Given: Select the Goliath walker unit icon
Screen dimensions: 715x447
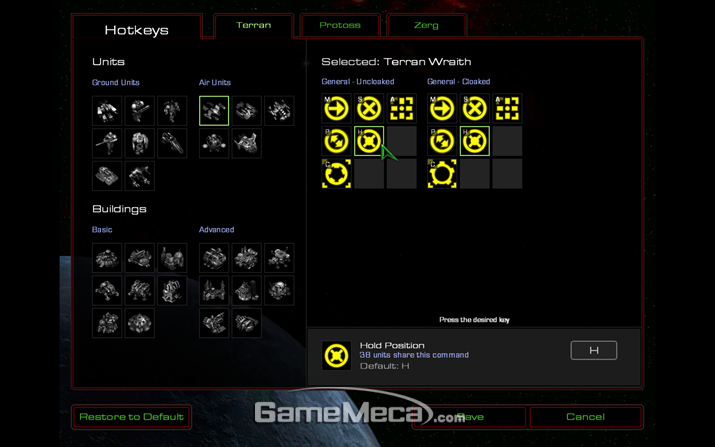Looking at the screenshot, I should 140,176.
